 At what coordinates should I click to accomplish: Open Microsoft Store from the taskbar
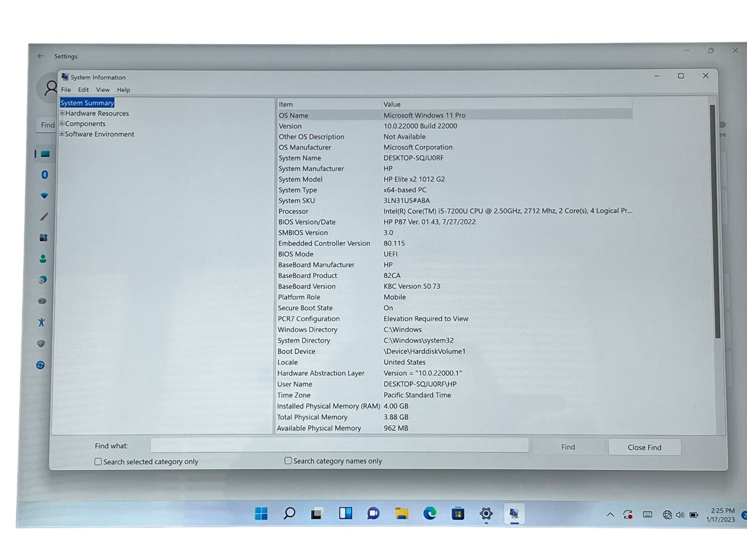point(458,514)
